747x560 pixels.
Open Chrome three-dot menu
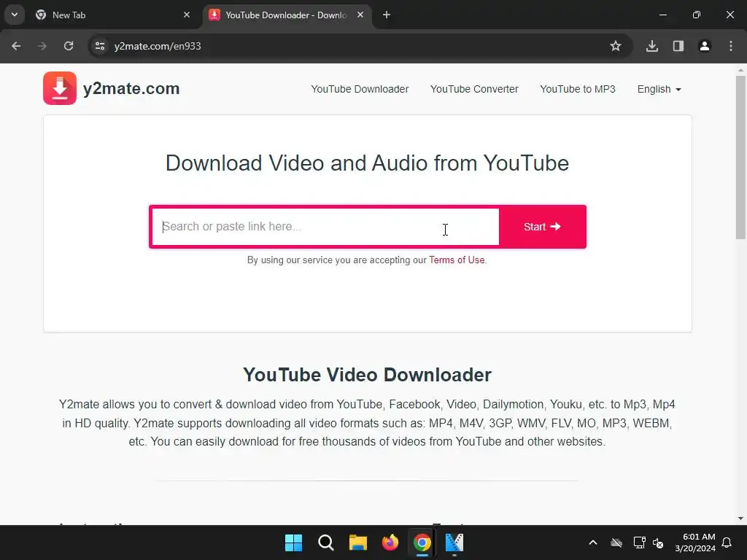pyautogui.click(x=731, y=46)
